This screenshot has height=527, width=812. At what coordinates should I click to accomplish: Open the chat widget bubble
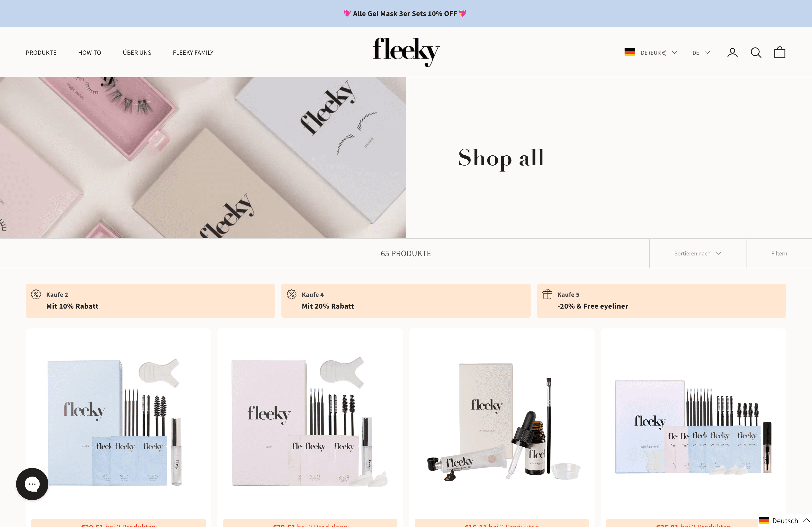32,484
